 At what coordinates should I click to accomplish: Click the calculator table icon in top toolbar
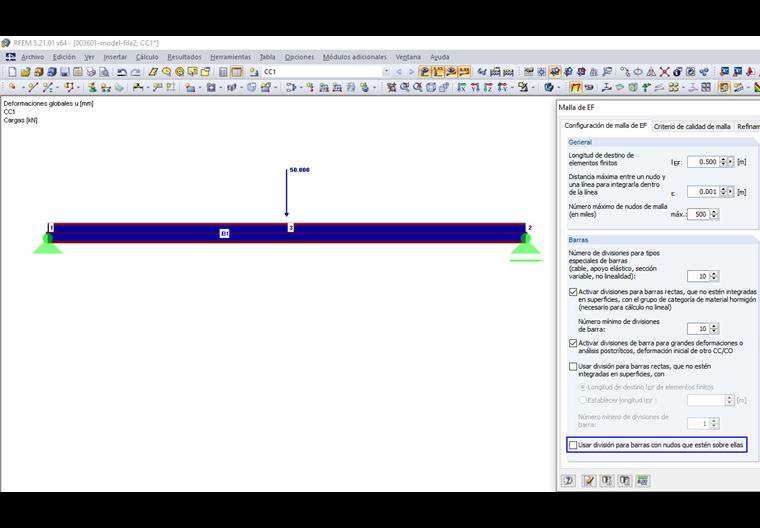(223, 72)
